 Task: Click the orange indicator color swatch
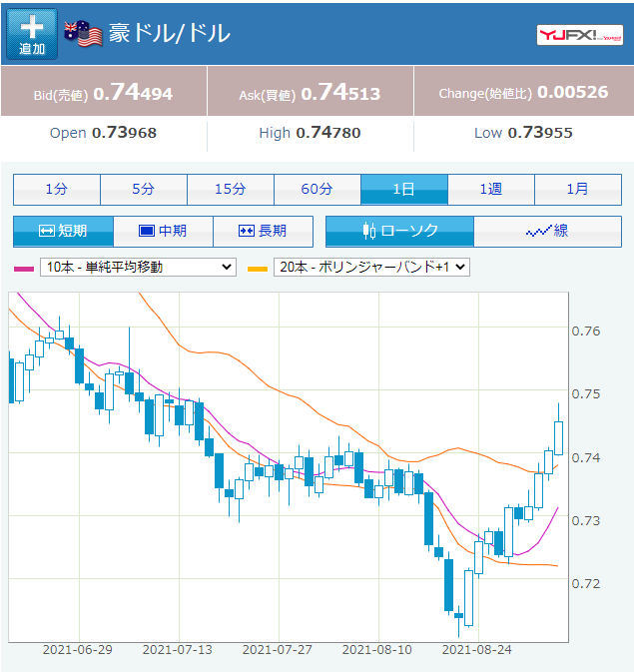point(258,270)
